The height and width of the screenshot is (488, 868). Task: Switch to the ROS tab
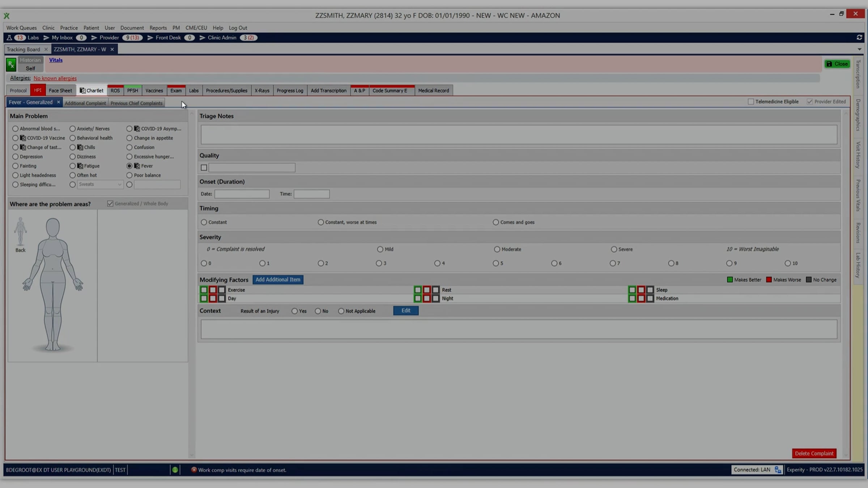click(115, 91)
